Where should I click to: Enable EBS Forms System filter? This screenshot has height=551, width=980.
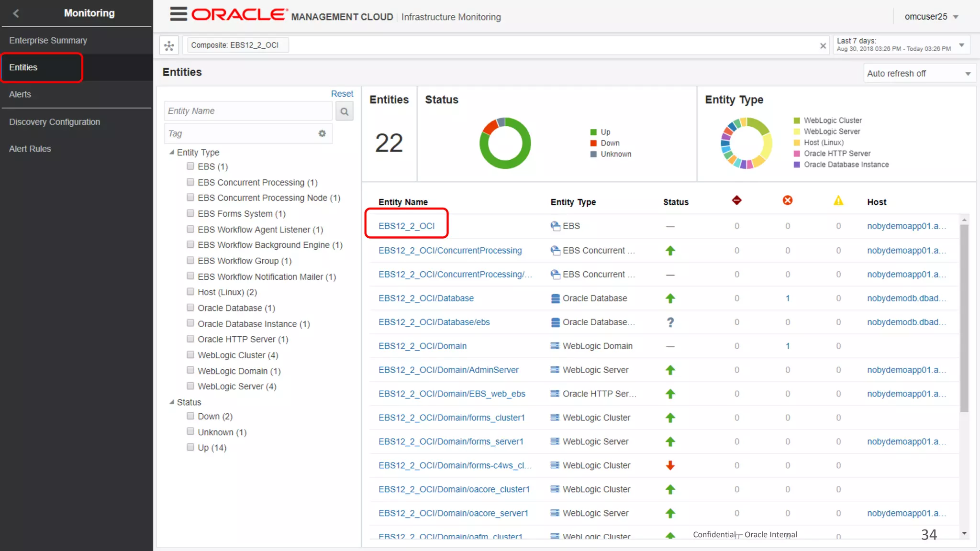click(x=190, y=213)
